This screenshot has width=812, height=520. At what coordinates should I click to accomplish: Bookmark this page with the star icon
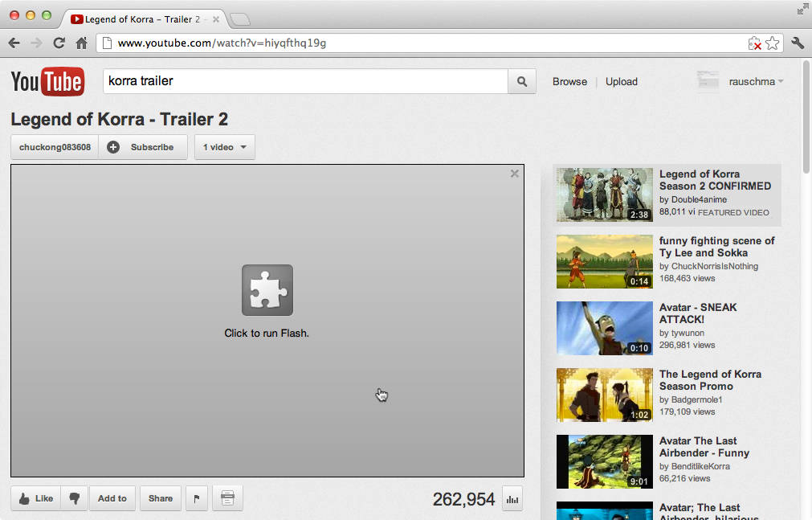pos(772,43)
